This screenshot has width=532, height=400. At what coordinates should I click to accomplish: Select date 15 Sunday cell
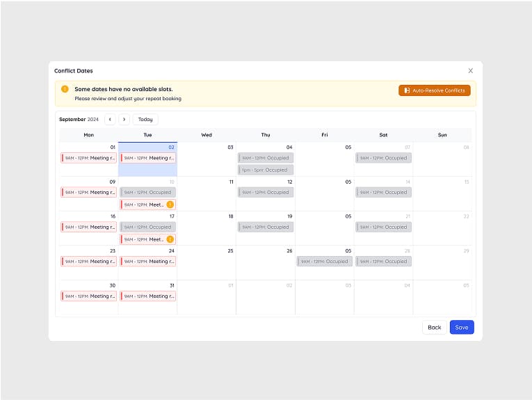pyautogui.click(x=442, y=193)
